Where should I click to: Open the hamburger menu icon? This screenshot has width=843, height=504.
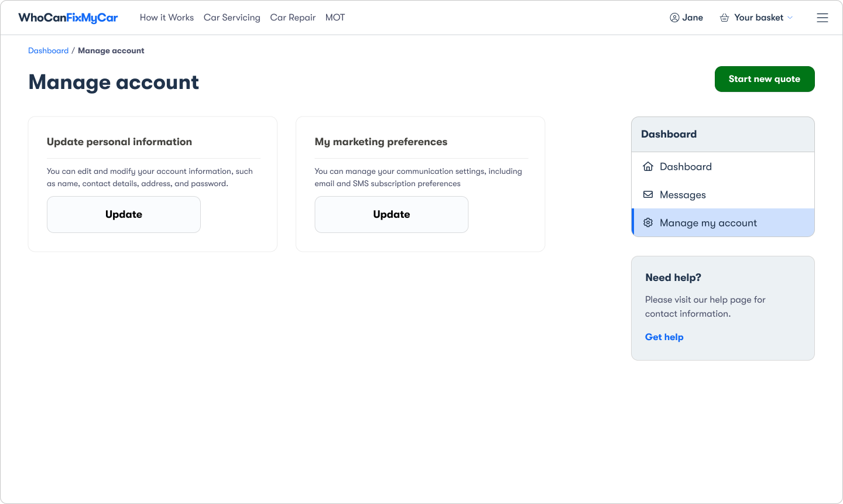(x=823, y=18)
